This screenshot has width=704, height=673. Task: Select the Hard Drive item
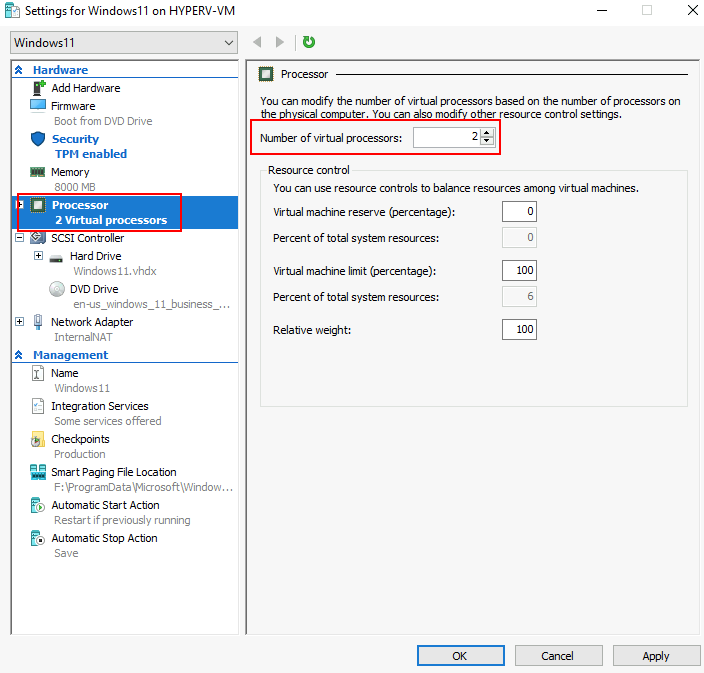[96, 256]
